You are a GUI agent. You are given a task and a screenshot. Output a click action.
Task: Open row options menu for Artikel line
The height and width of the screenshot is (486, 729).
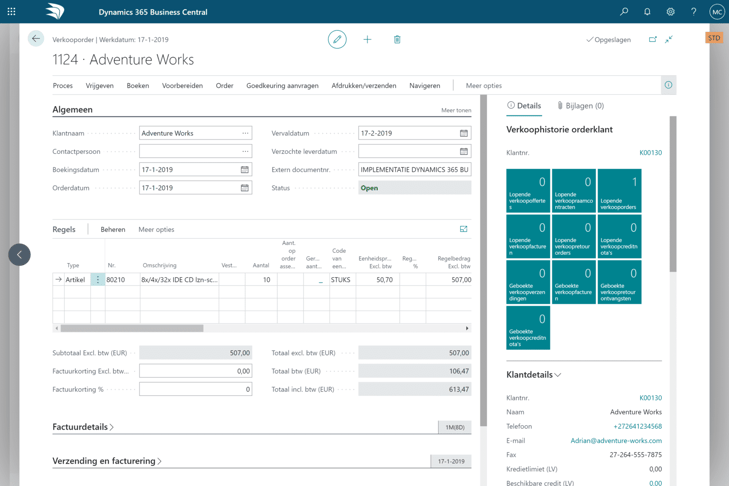(98, 280)
